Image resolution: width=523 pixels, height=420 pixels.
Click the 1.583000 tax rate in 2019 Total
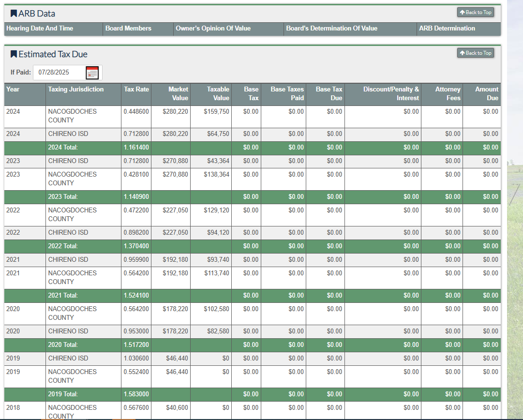[x=136, y=394]
